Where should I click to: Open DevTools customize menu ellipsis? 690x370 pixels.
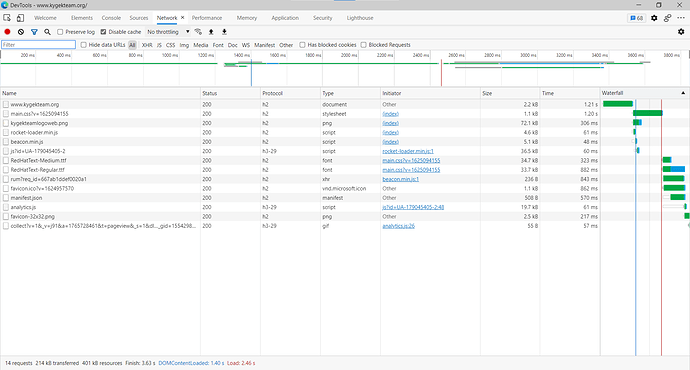(681, 18)
